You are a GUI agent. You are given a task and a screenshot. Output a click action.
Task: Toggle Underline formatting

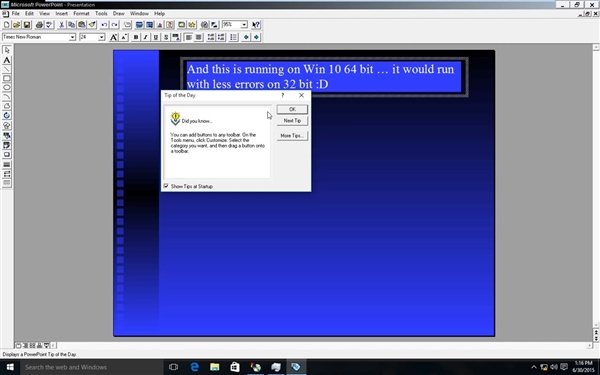(x=155, y=37)
